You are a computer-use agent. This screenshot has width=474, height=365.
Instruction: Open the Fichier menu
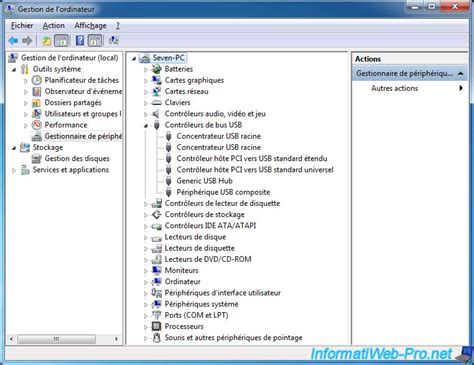(x=22, y=25)
